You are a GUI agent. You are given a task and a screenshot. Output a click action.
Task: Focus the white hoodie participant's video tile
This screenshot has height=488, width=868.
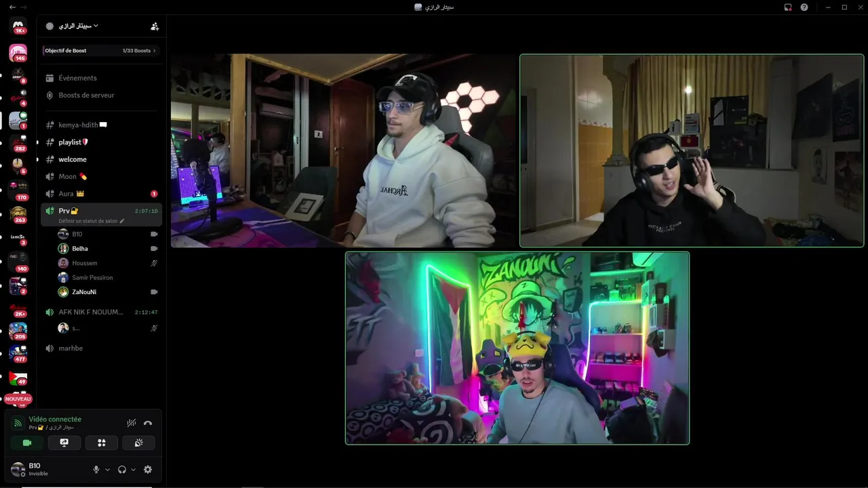[x=344, y=150]
